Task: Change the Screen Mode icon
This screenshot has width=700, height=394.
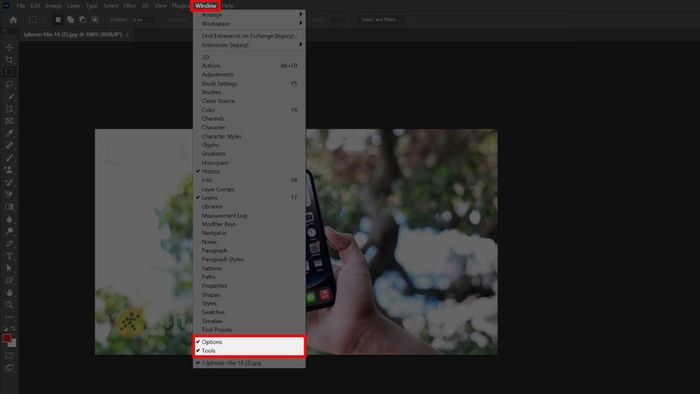Action: point(9,368)
